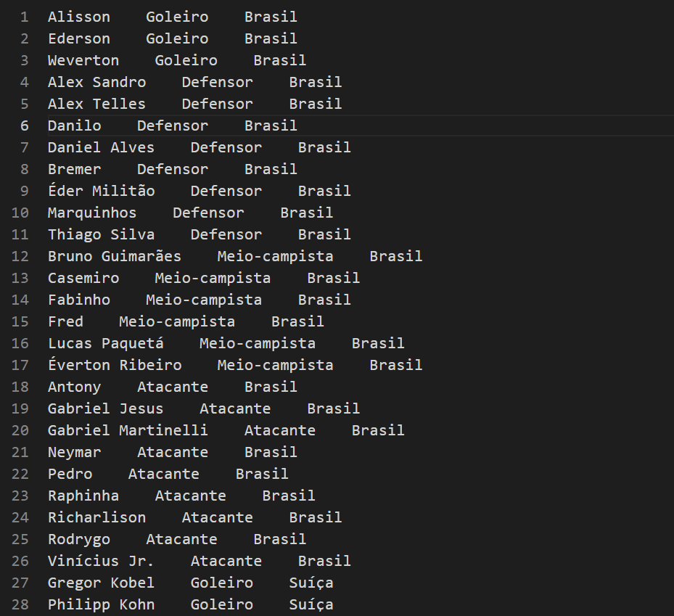Click line number 28 in the gutter

20,604
